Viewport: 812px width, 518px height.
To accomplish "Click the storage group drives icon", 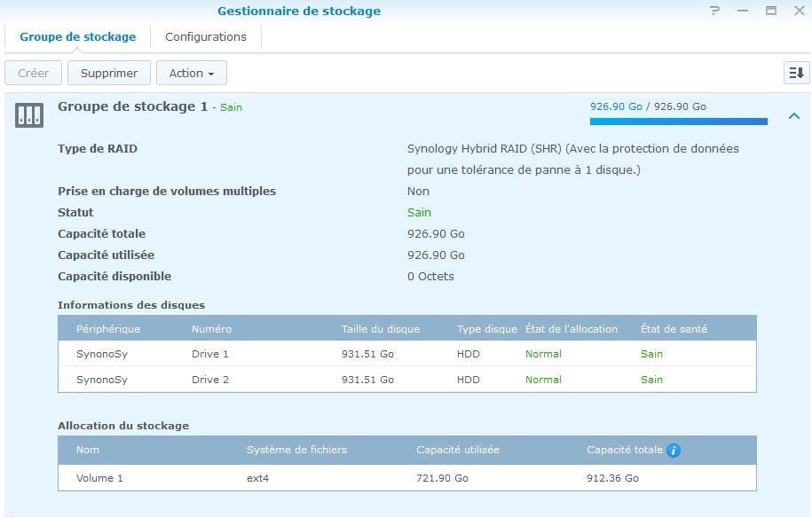I will [x=29, y=114].
